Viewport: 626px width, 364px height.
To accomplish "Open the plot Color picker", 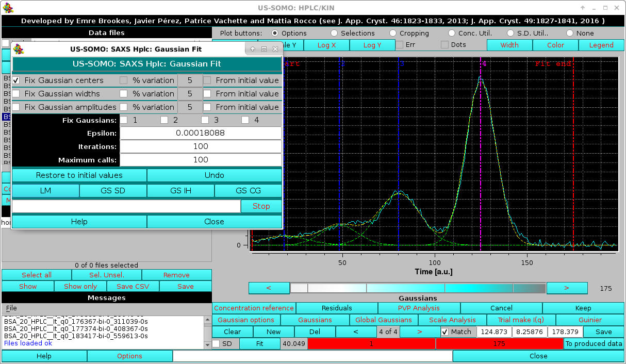I will pos(555,45).
